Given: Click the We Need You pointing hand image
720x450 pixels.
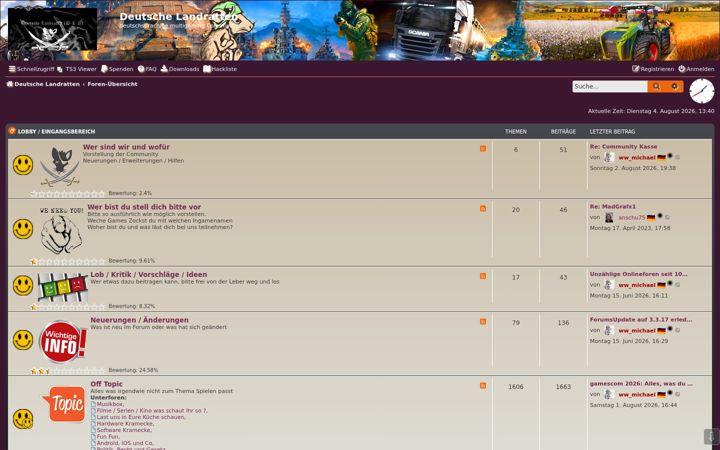Looking at the screenshot, I should click(62, 231).
